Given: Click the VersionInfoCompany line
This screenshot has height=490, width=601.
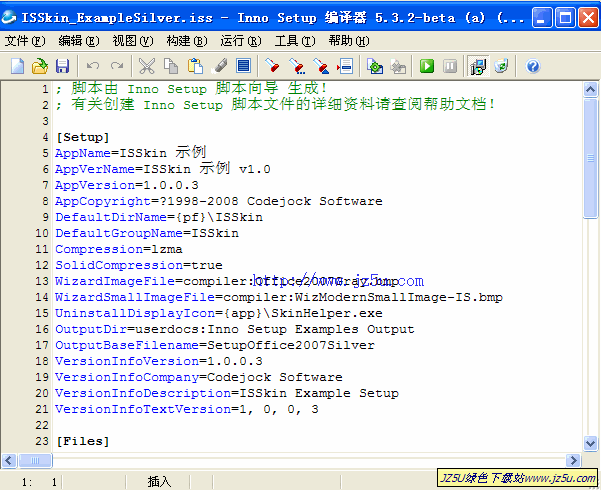Looking at the screenshot, I should 199,377.
